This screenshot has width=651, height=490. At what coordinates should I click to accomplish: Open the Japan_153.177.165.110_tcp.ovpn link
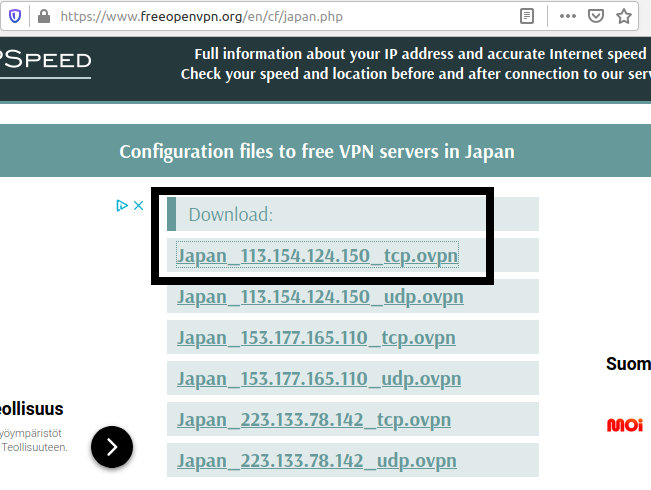pyautogui.click(x=316, y=338)
